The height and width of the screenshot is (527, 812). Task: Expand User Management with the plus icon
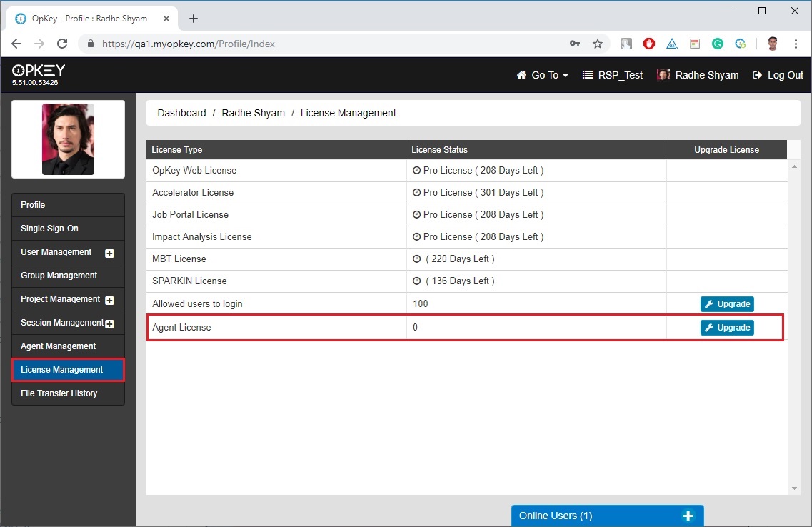[x=110, y=254]
